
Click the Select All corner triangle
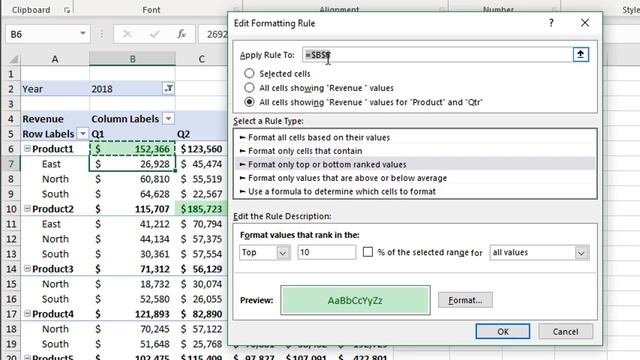(13, 59)
